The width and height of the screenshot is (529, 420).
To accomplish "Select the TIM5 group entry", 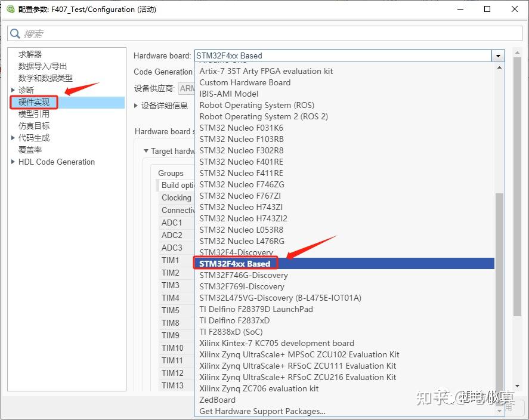I will pyautogui.click(x=172, y=310).
